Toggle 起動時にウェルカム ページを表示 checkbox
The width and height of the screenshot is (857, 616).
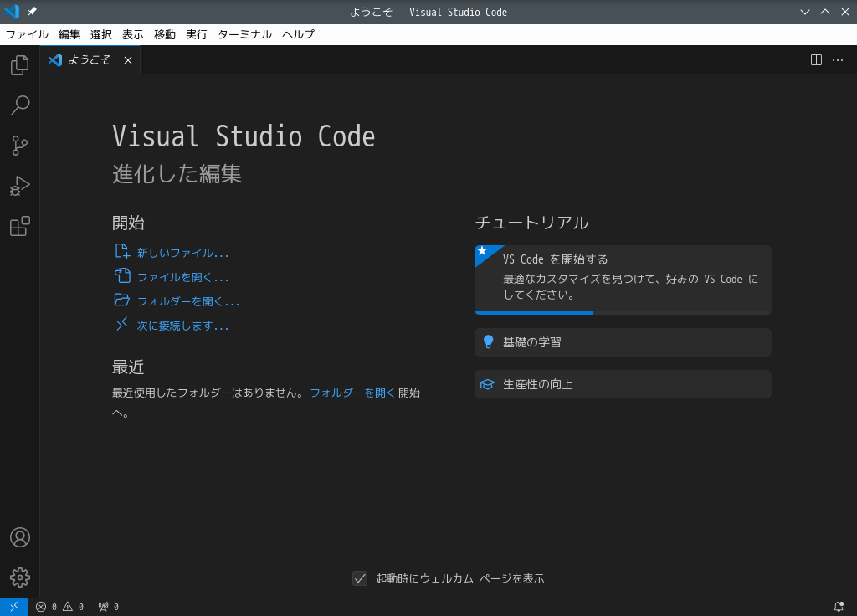pyautogui.click(x=360, y=578)
